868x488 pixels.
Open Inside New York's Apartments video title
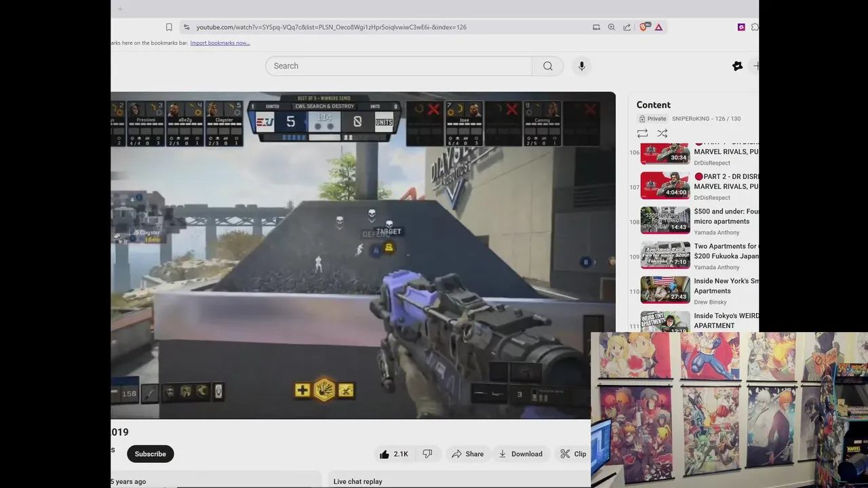point(726,286)
